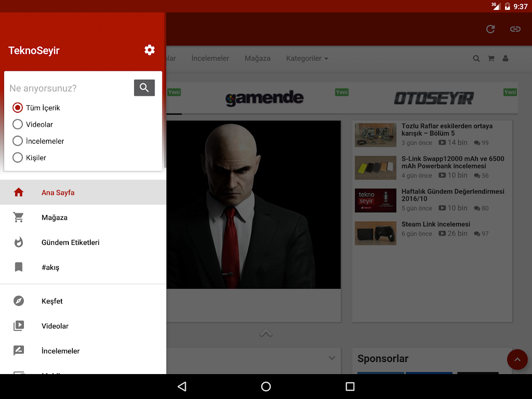
Task: Tap the Android home button
Action: [x=266, y=387]
